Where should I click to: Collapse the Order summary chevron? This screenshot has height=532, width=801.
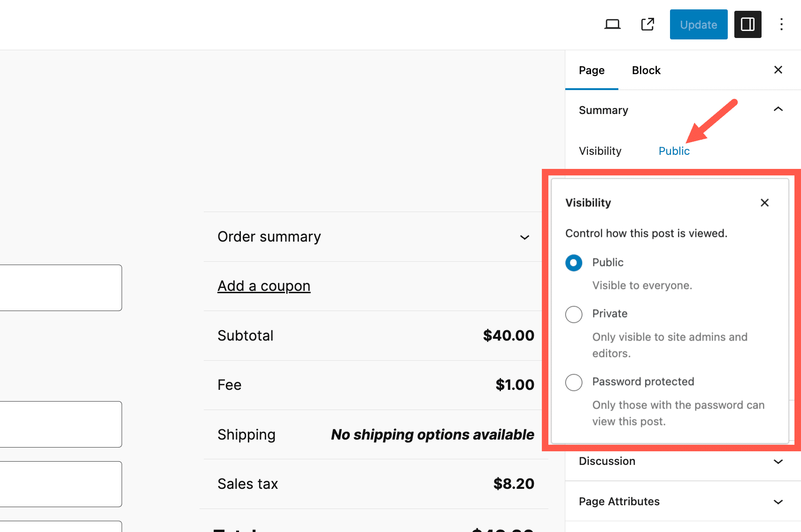(x=524, y=237)
